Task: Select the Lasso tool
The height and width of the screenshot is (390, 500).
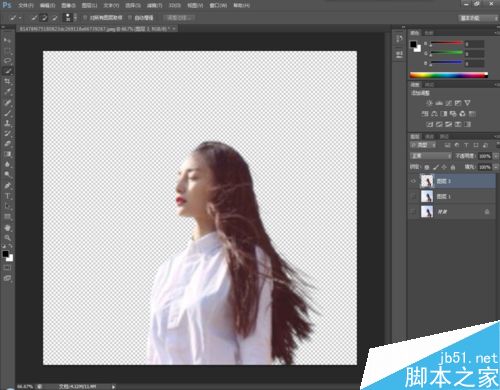Action: point(7,61)
